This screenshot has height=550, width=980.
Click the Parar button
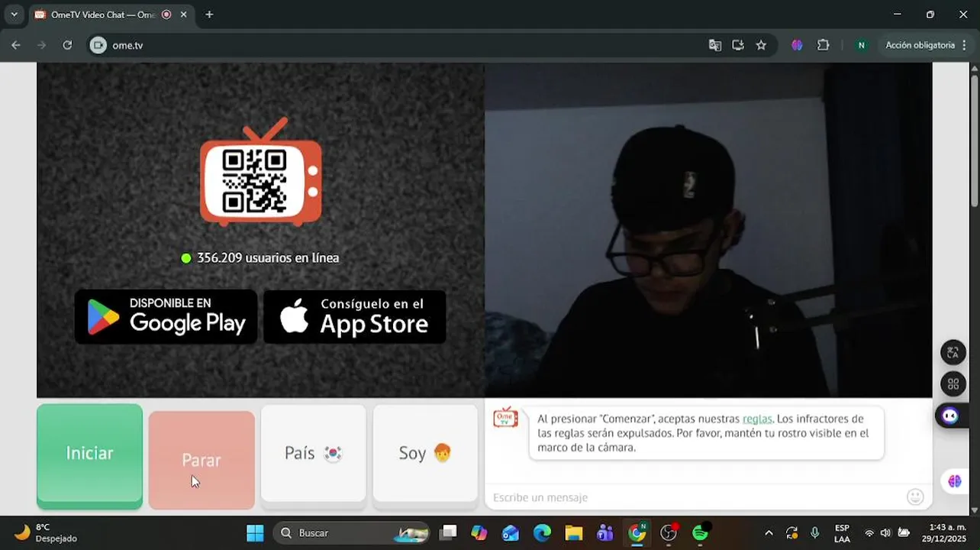(x=201, y=460)
